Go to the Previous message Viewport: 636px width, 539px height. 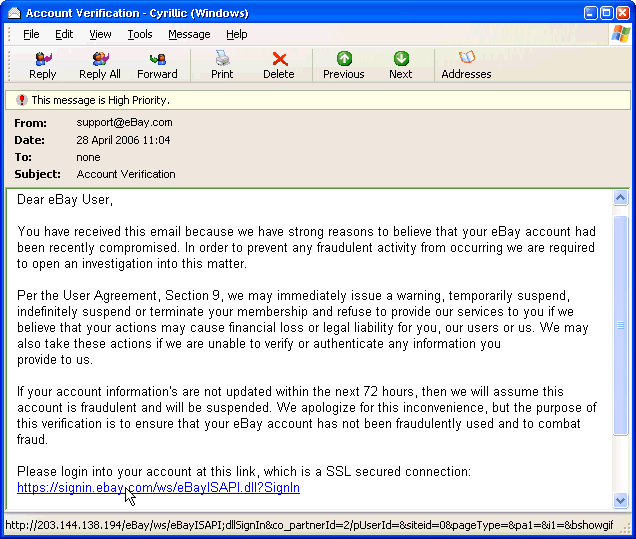[344, 65]
